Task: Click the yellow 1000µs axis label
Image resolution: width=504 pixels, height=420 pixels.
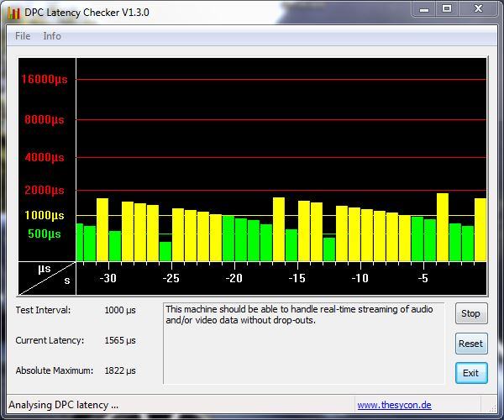Action: pyautogui.click(x=45, y=215)
